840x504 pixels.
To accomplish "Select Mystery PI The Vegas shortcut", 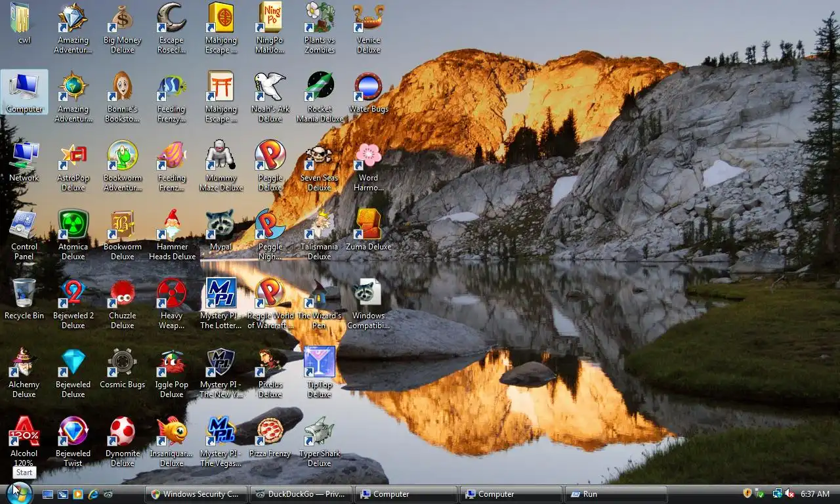I will click(221, 442).
